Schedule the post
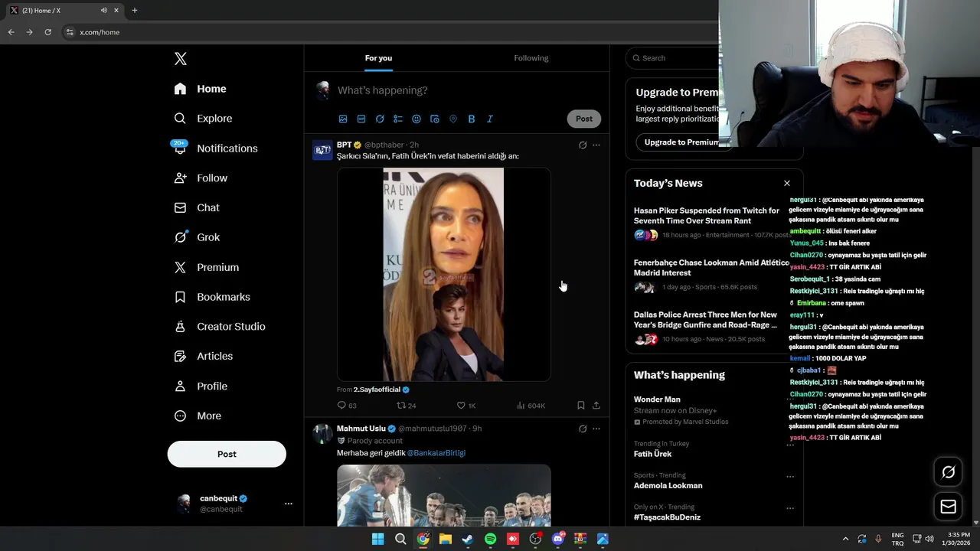Viewport: 980px width, 551px height. pos(435,119)
